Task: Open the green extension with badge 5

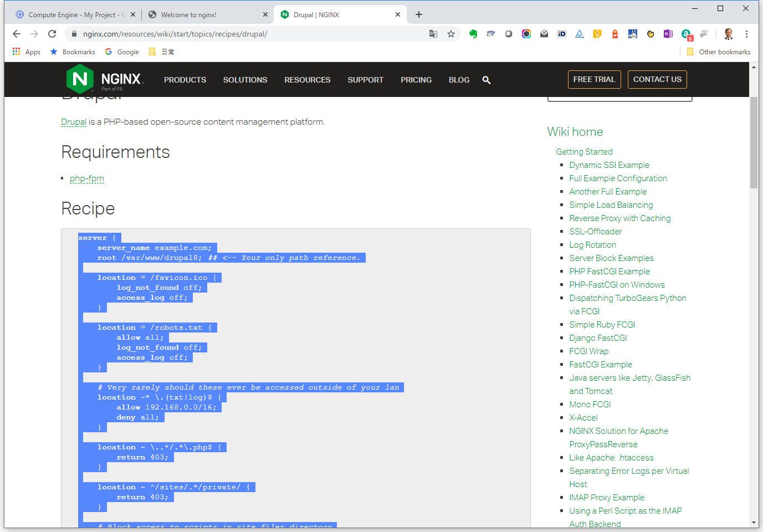Action: pyautogui.click(x=687, y=35)
